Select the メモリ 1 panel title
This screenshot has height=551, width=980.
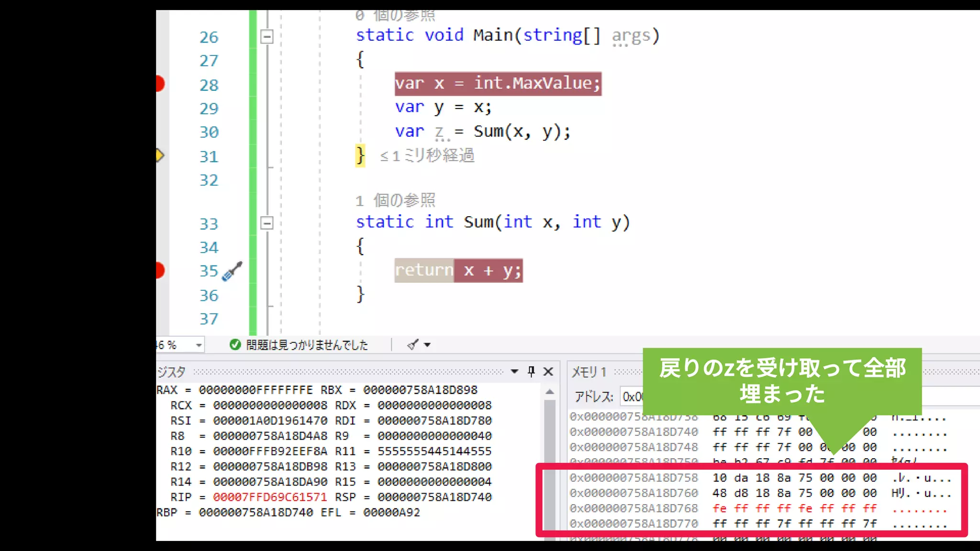(x=589, y=372)
